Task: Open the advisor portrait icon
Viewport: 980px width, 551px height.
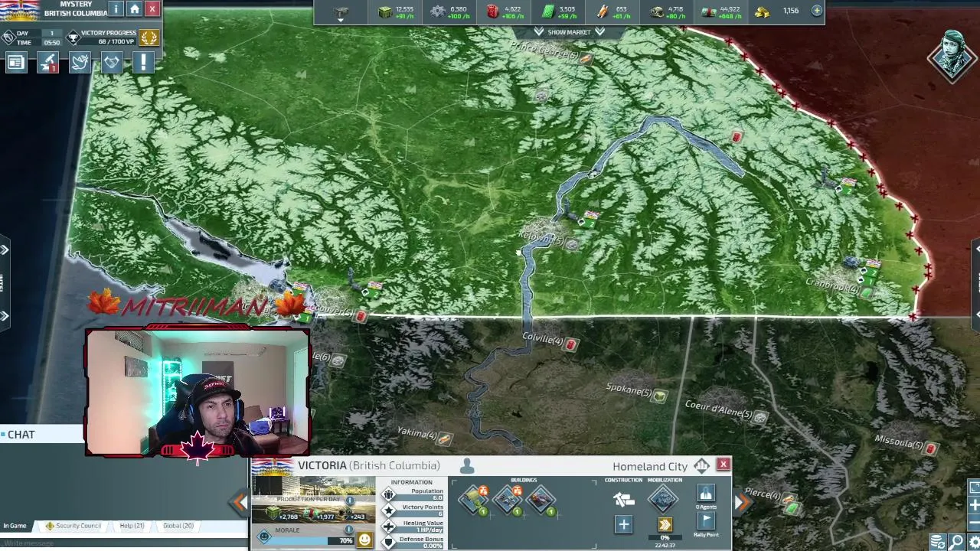Action: click(952, 55)
